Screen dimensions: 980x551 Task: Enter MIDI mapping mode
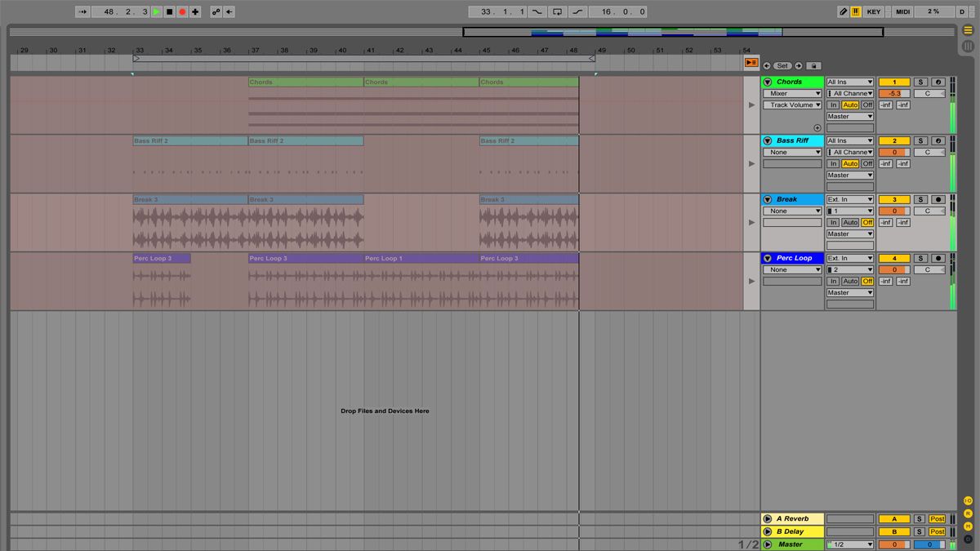point(902,11)
